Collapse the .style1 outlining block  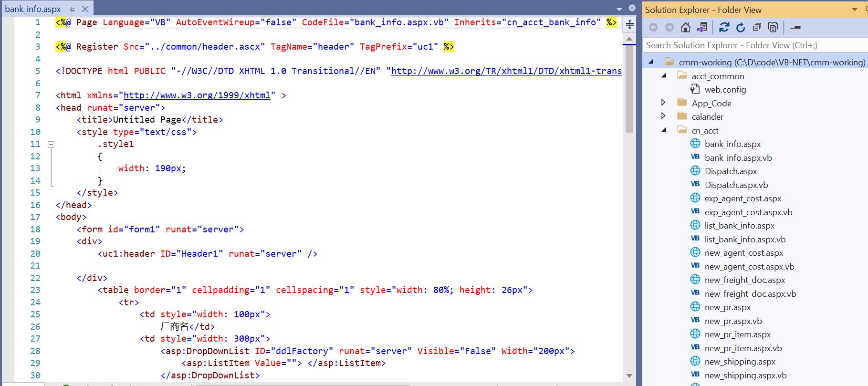tap(51, 144)
